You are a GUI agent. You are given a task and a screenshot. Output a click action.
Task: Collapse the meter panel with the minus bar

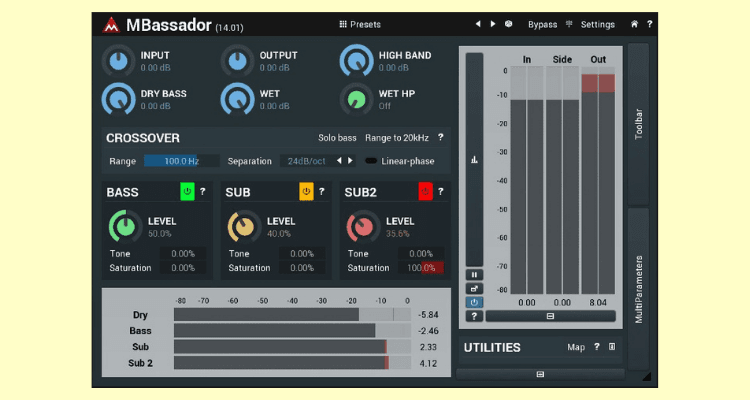pyautogui.click(x=551, y=316)
